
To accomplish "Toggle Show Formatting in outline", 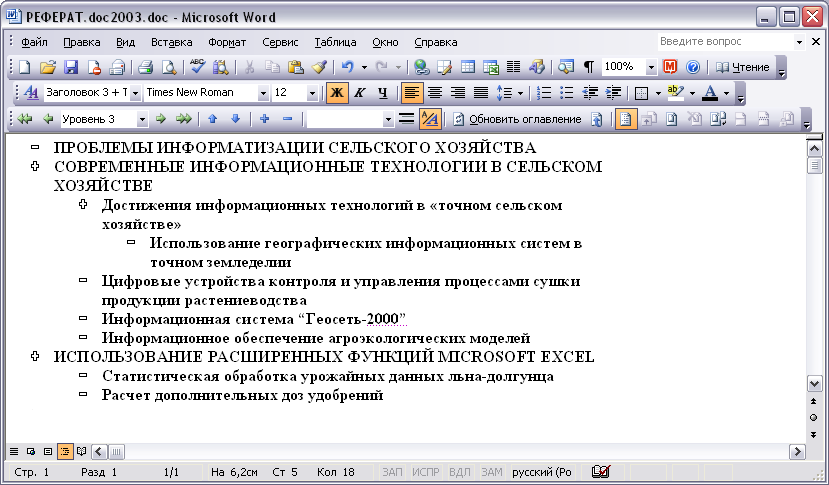I will point(430,119).
